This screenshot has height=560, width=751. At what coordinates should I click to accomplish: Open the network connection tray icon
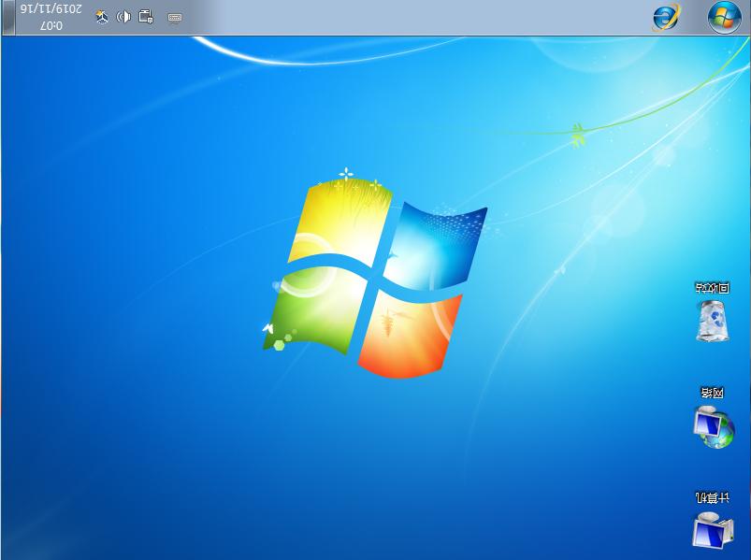[146, 17]
